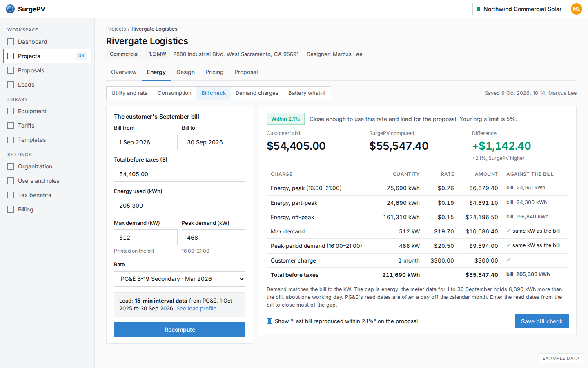Open the Northwind Commercial Solar organization switcher
This screenshot has width=588, height=368.
click(x=519, y=9)
